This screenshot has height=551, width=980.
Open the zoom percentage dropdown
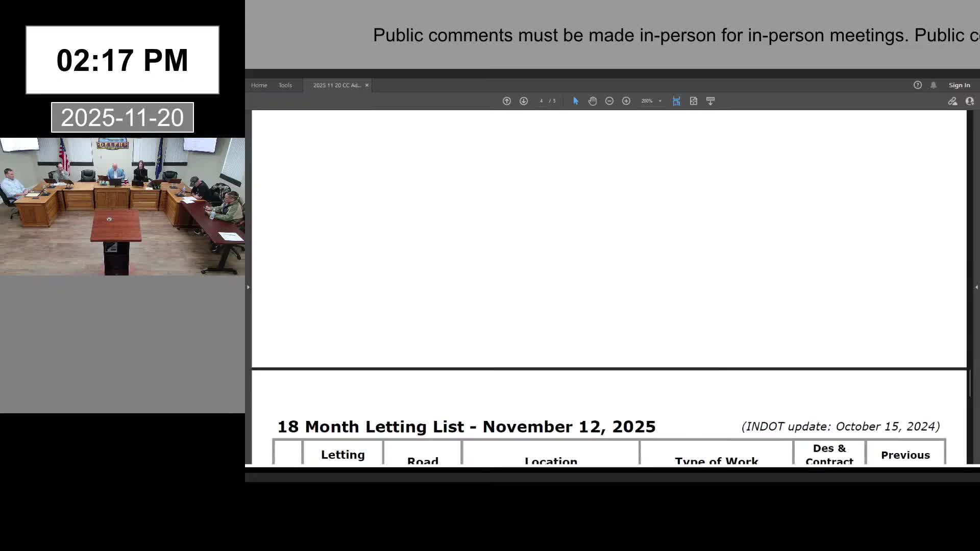(660, 101)
